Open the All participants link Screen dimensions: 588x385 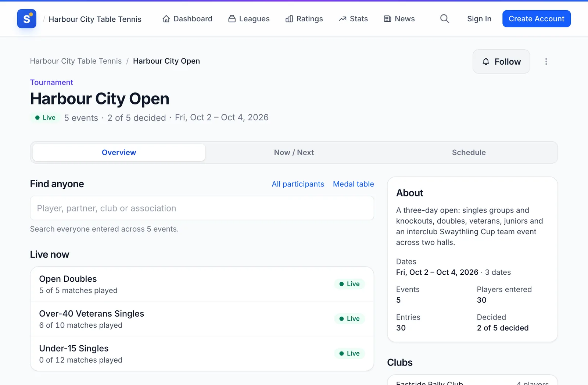pyautogui.click(x=298, y=184)
